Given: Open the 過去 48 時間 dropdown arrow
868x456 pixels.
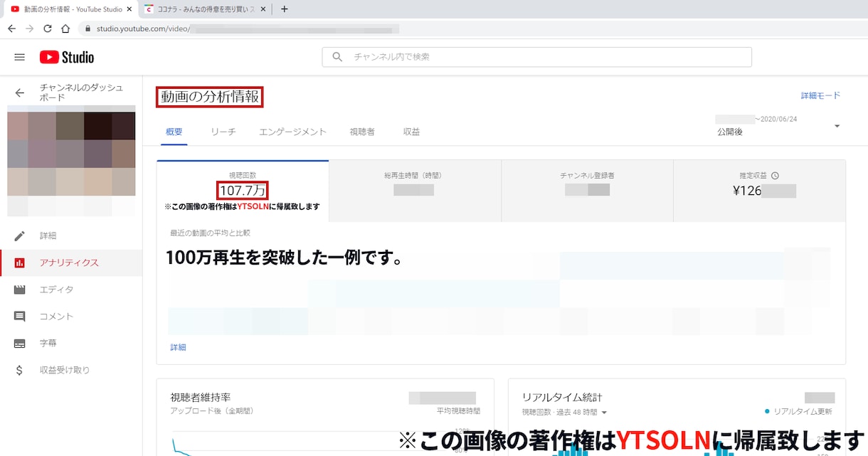Looking at the screenshot, I should click(604, 412).
